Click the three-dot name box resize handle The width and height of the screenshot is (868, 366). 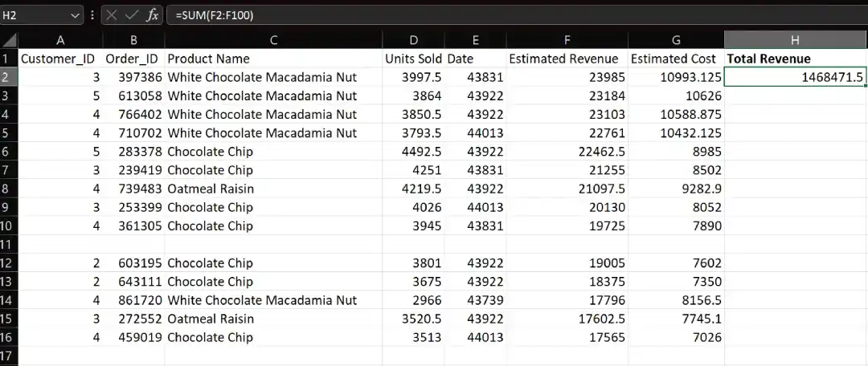93,15
